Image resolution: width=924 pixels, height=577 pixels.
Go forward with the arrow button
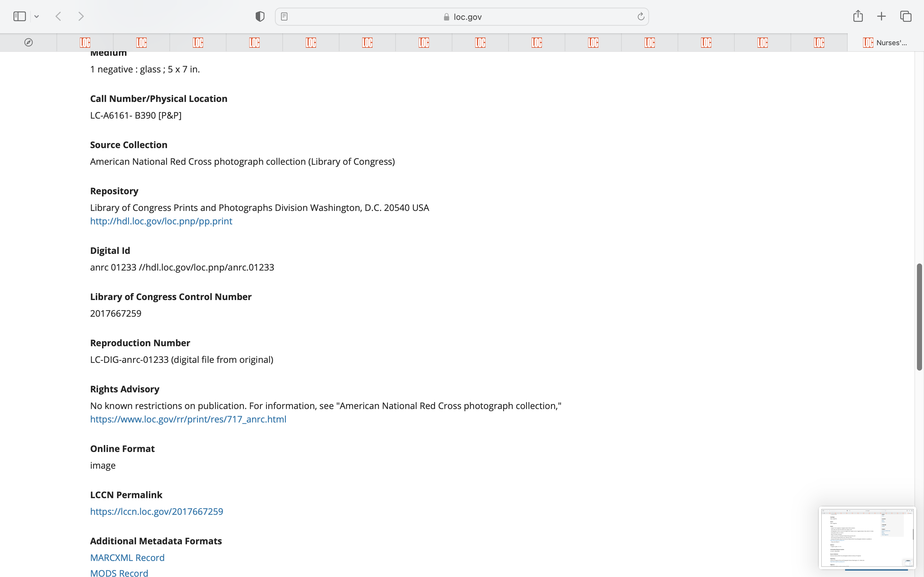(81, 16)
